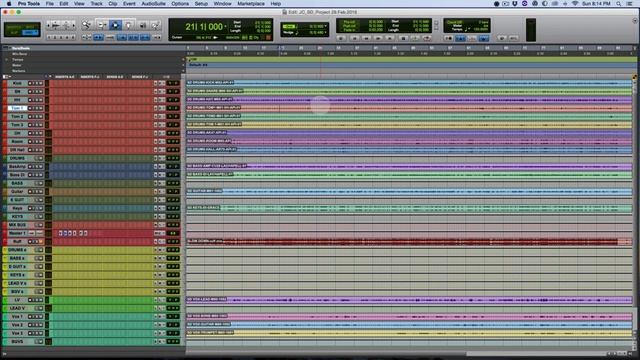Click the SENDS A-E column header
This screenshot has width=640, height=360.
pos(115,77)
